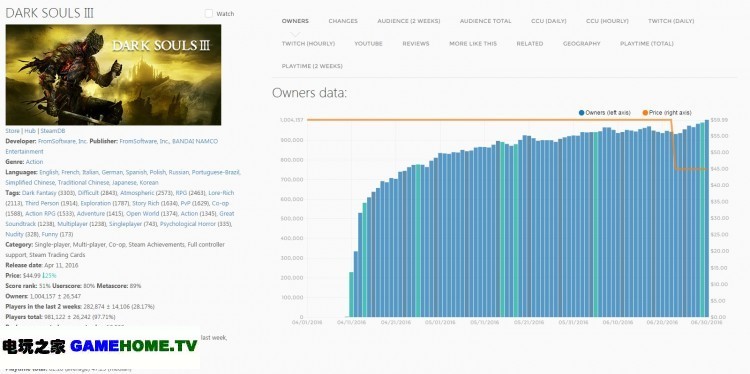Click the Action genre link
The image size is (750, 374).
coord(34,162)
